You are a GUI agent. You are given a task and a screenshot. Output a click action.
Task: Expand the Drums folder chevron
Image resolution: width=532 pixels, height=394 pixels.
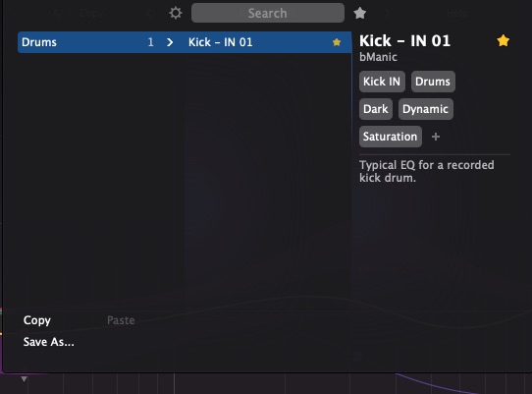click(170, 42)
